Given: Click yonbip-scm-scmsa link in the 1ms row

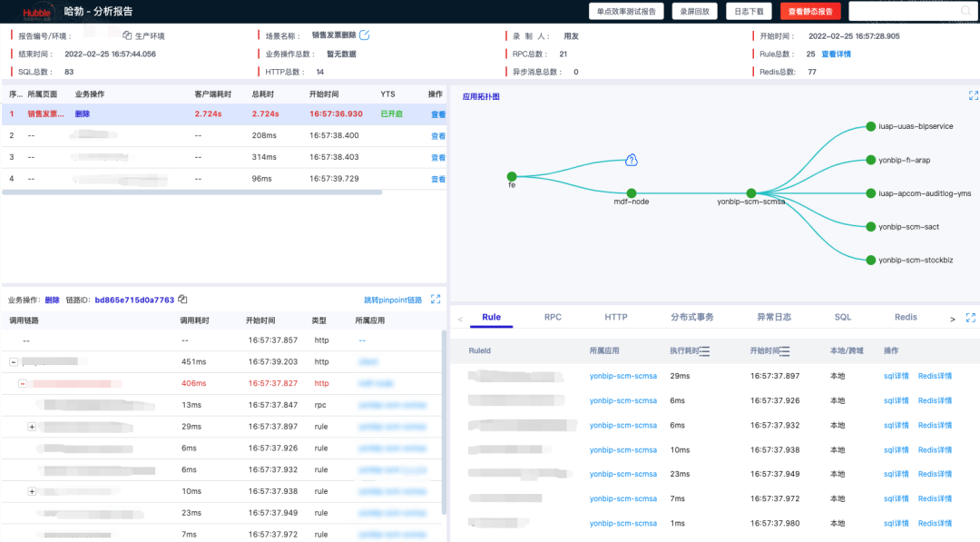Looking at the screenshot, I should 623,523.
